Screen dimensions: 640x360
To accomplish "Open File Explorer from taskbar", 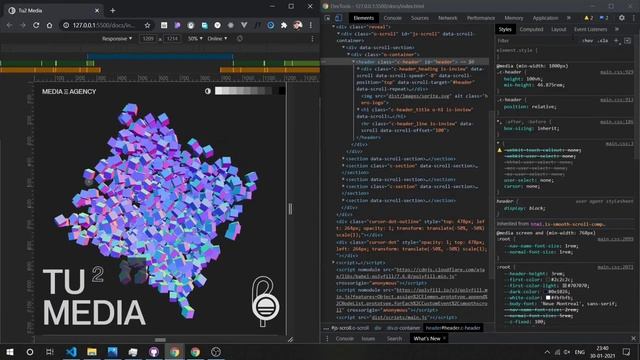I will (x=92, y=352).
